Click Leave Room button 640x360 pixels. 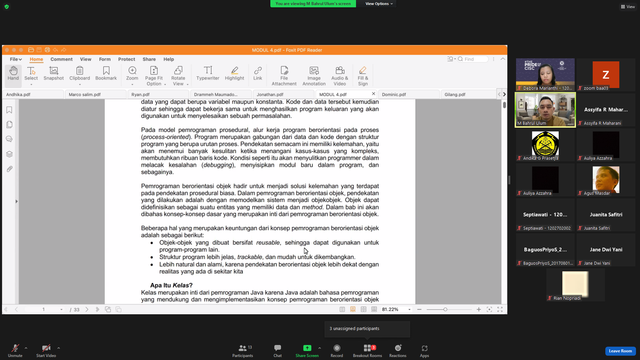pyautogui.click(x=620, y=351)
